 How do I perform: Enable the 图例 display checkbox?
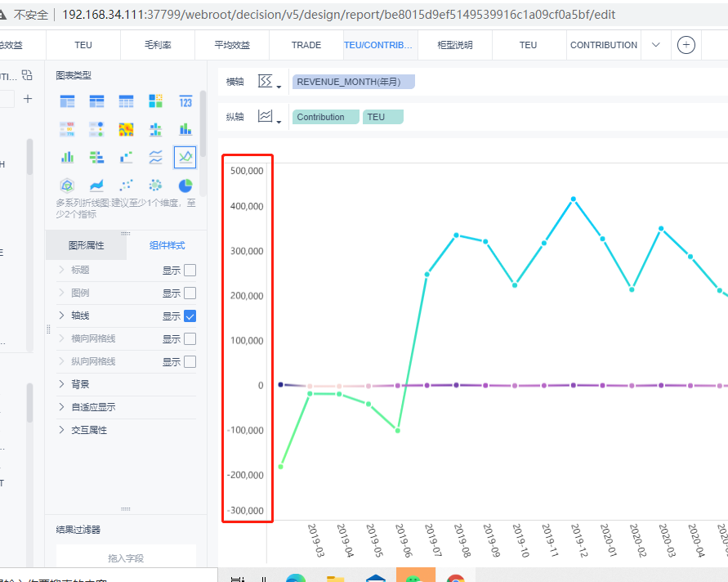[190, 293]
